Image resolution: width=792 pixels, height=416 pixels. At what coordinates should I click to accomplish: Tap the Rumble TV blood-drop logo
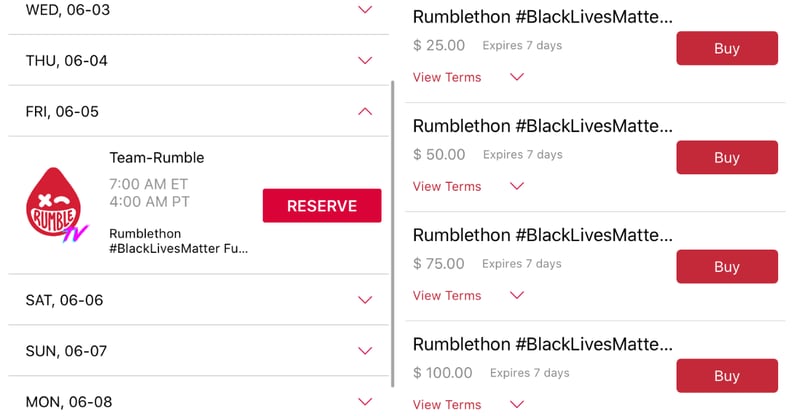pyautogui.click(x=57, y=204)
